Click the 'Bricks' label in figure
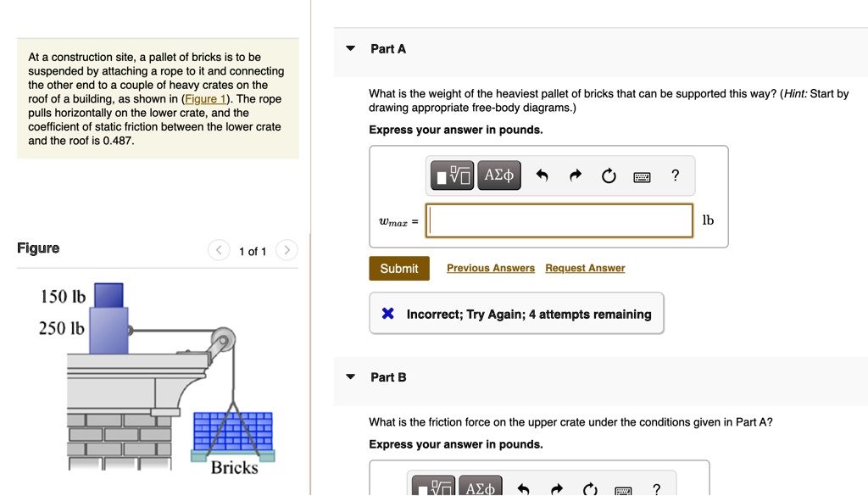 point(234,468)
